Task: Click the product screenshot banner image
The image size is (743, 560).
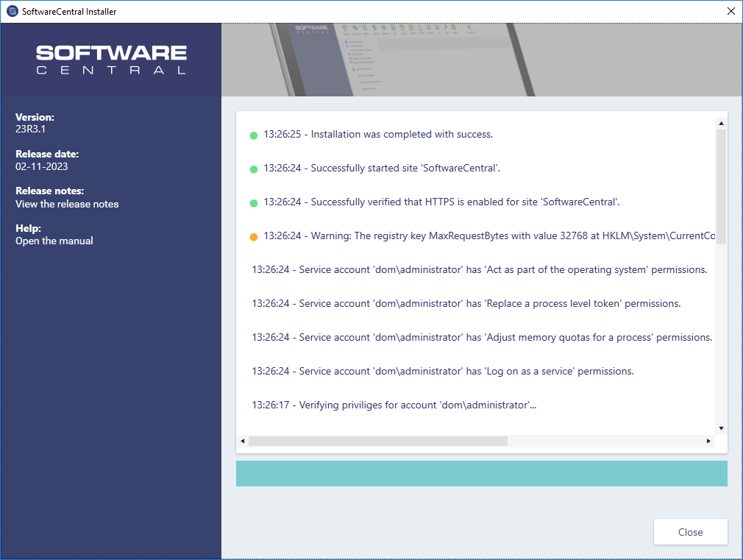Action: coord(481,60)
